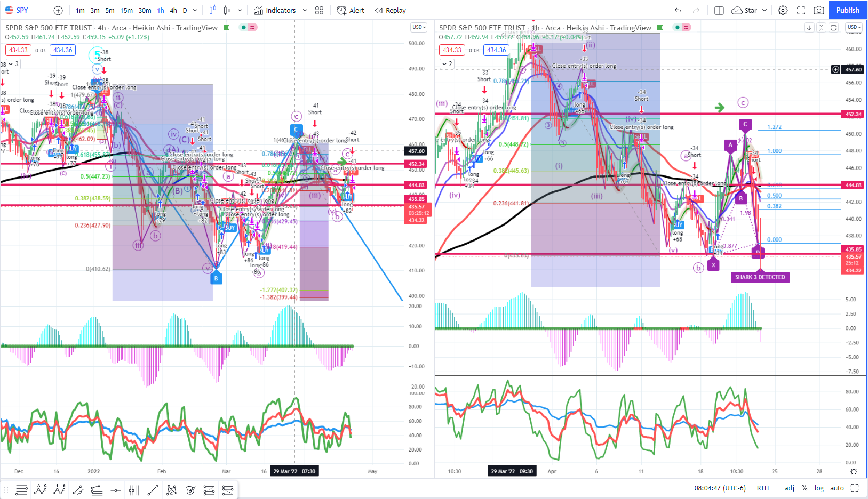The height and width of the screenshot is (499, 868).
Task: Select the 12345 Elliott impulse wave tool
Action: [59, 489]
